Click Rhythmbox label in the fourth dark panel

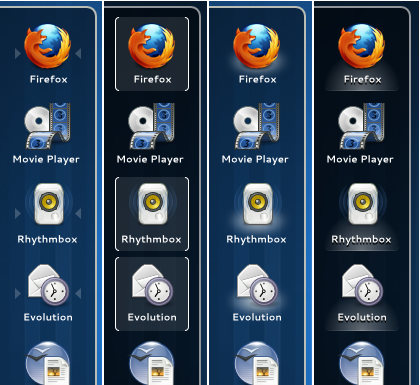click(x=361, y=239)
